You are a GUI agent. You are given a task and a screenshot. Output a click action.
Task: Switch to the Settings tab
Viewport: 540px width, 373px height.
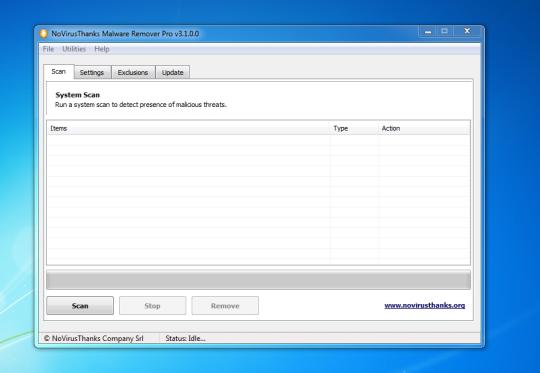[92, 72]
